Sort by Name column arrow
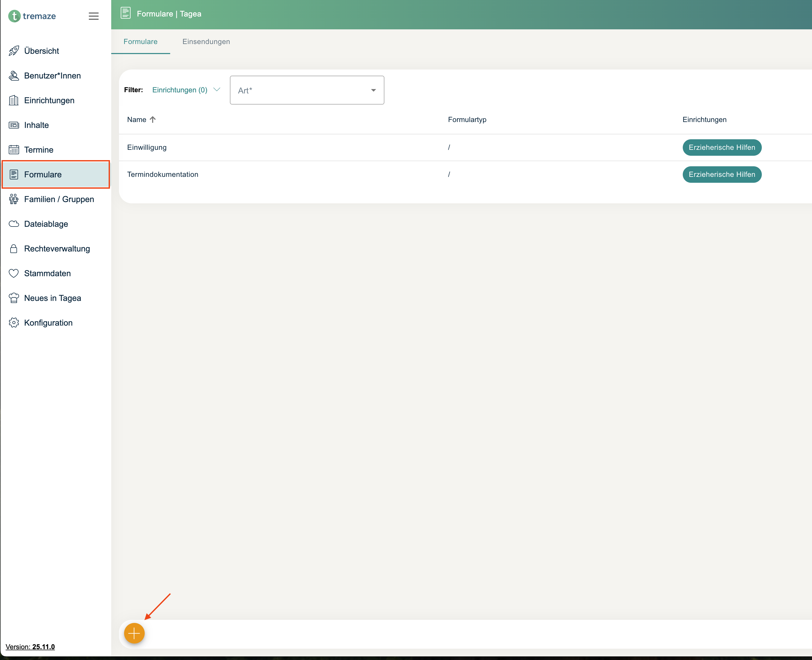The image size is (812, 660). (153, 119)
